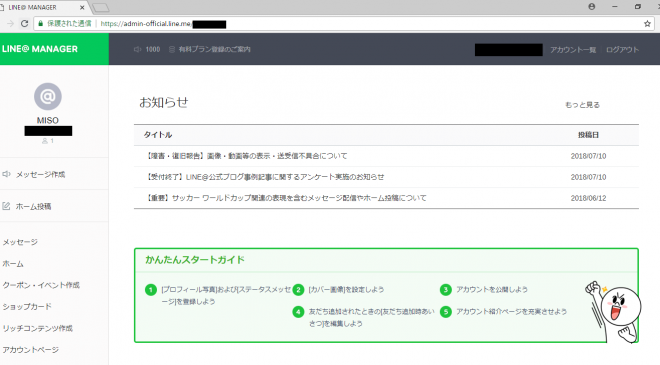Click かんたんスタートガイド heading
This screenshot has width=660, height=365.
(195, 260)
